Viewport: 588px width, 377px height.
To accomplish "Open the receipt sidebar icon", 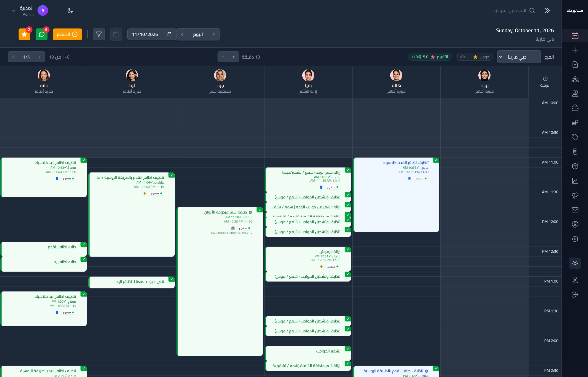I will click(x=575, y=152).
